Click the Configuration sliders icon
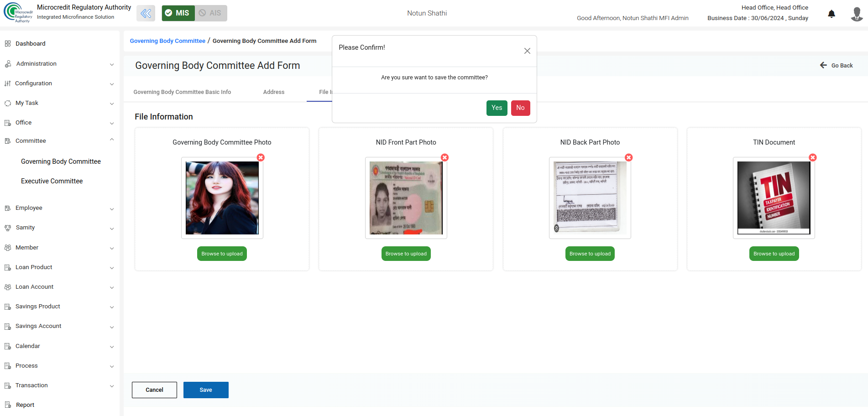868x416 pixels. click(8, 83)
